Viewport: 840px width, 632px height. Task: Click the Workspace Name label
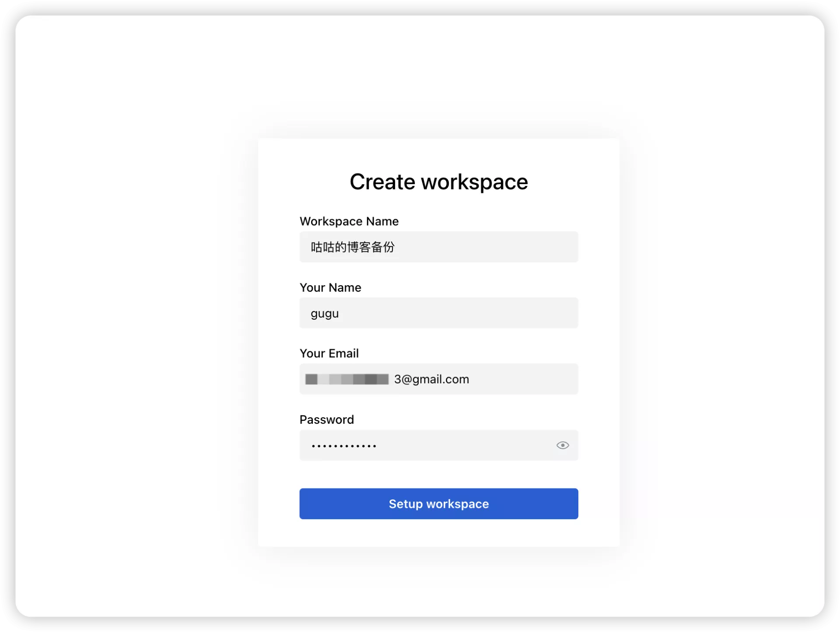349,221
